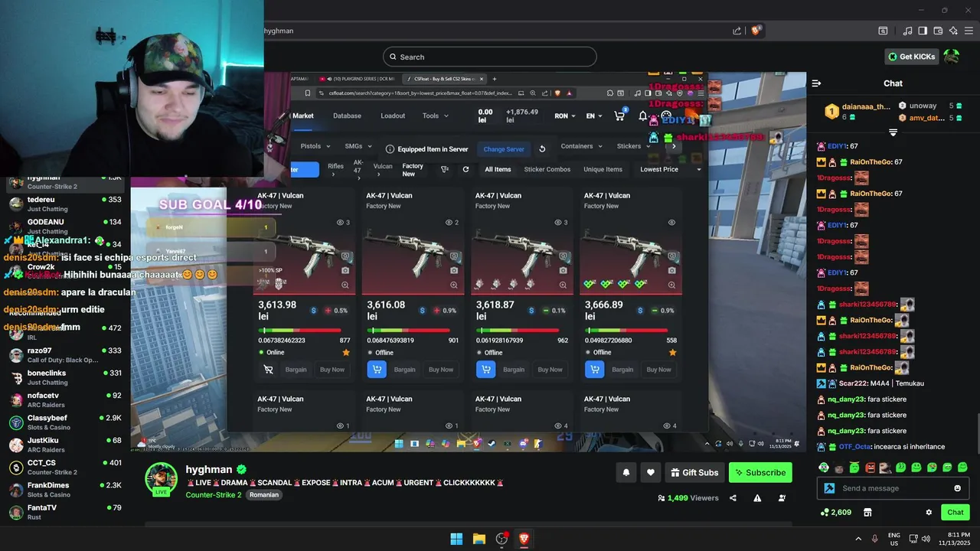
Task: Open tedereu channel in sidebar
Action: point(66,204)
